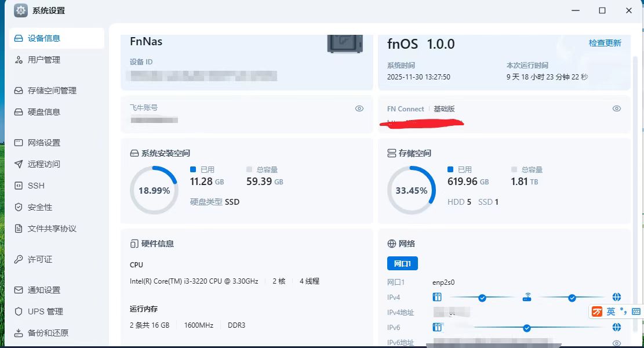Click the 存储空间 heading icon
This screenshot has width=644, height=348.
click(x=391, y=153)
